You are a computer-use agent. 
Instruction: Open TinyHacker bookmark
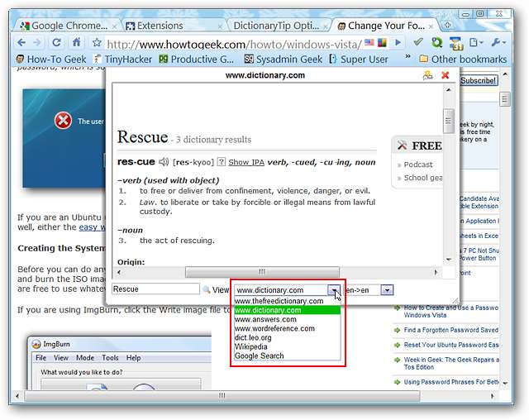[x=123, y=60]
